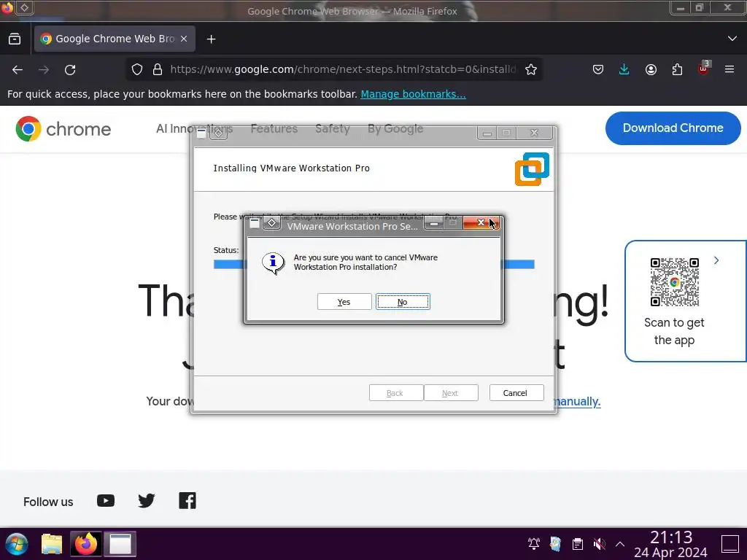Viewport: 747px width, 560px height.
Task: Open Chrome YouTube follow icon
Action: pos(106,501)
